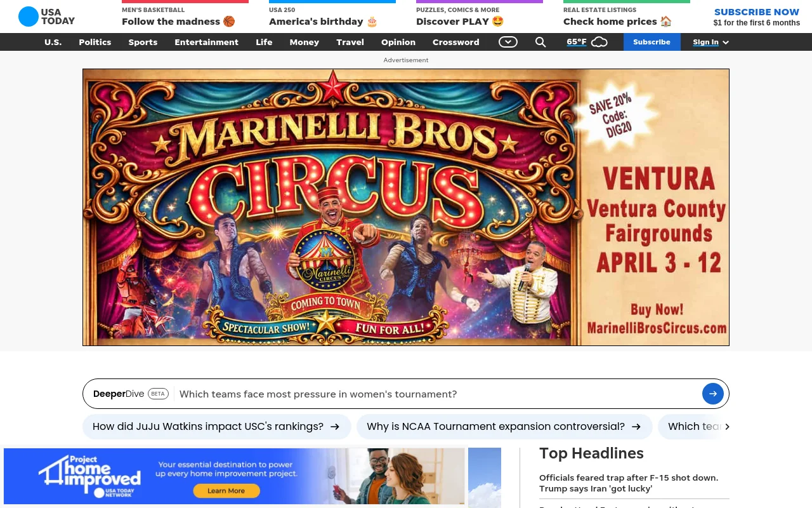Image resolution: width=812 pixels, height=508 pixels.
Task: Open the Politics section
Action: click(x=95, y=42)
